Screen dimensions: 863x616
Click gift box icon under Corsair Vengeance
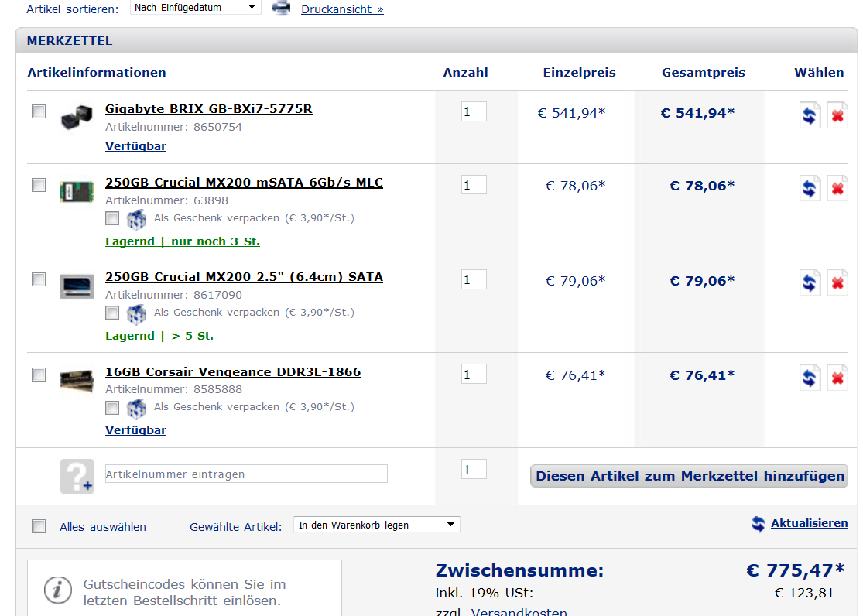pos(136,409)
